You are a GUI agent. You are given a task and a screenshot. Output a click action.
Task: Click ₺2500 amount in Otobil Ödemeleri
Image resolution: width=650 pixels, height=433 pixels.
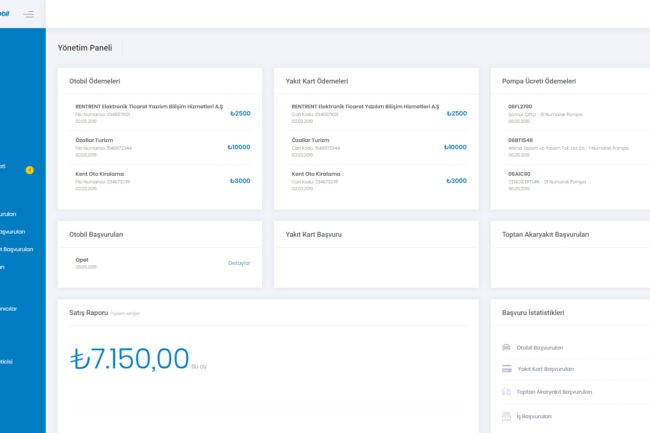coord(240,114)
